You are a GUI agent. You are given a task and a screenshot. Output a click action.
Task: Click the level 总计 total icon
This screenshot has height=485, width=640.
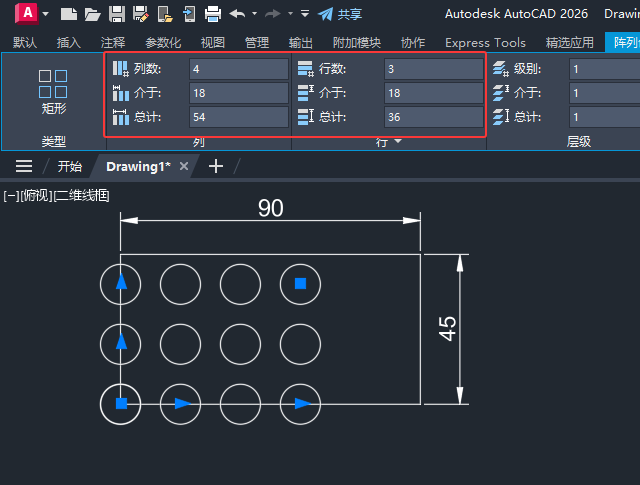coord(501,117)
